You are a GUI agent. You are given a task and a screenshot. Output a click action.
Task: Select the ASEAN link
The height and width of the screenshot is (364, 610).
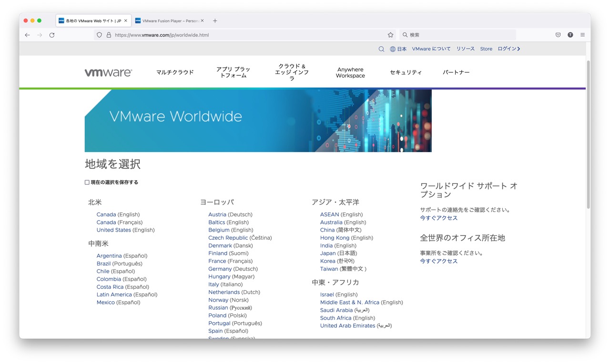tap(330, 214)
